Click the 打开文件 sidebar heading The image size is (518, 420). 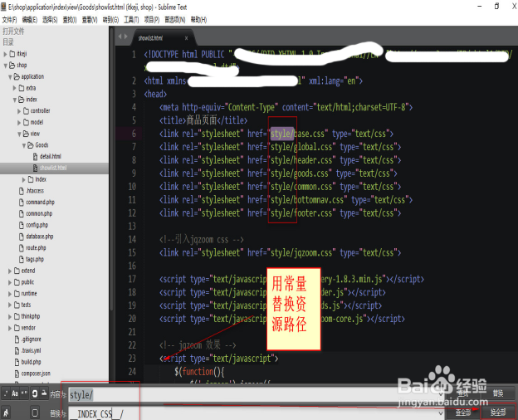click(x=13, y=32)
